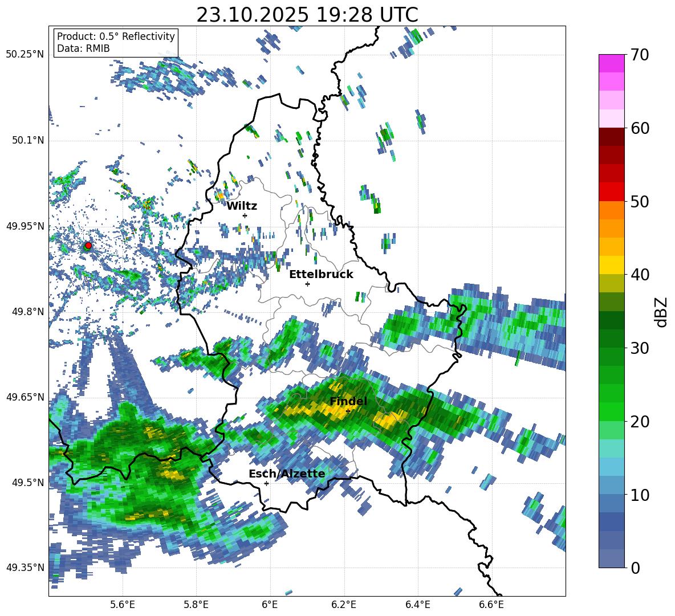Screen dimensions: 675x616
Task: Click the 6.4°E longitude tick label
Action: coord(417,605)
